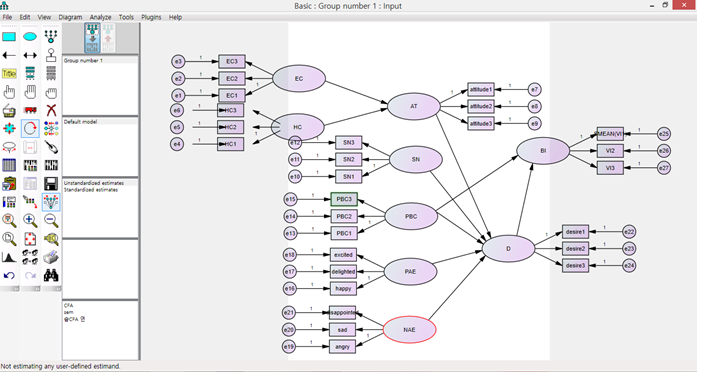
Task: Open the Edit menu
Action: tap(25, 17)
